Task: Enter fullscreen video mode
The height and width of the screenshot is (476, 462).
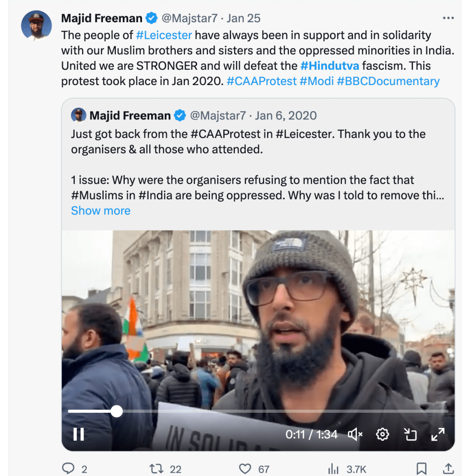Action: [x=438, y=434]
